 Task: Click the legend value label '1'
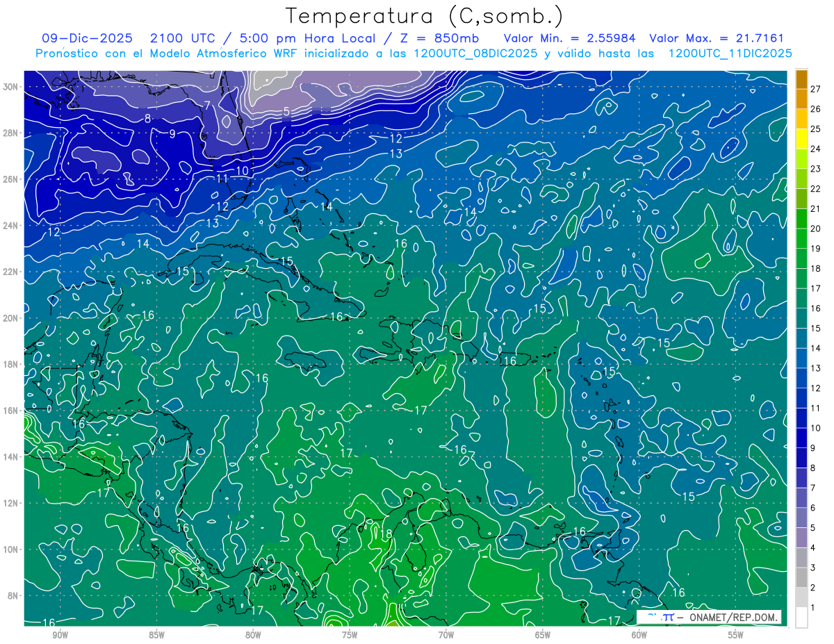pyautogui.click(x=813, y=608)
